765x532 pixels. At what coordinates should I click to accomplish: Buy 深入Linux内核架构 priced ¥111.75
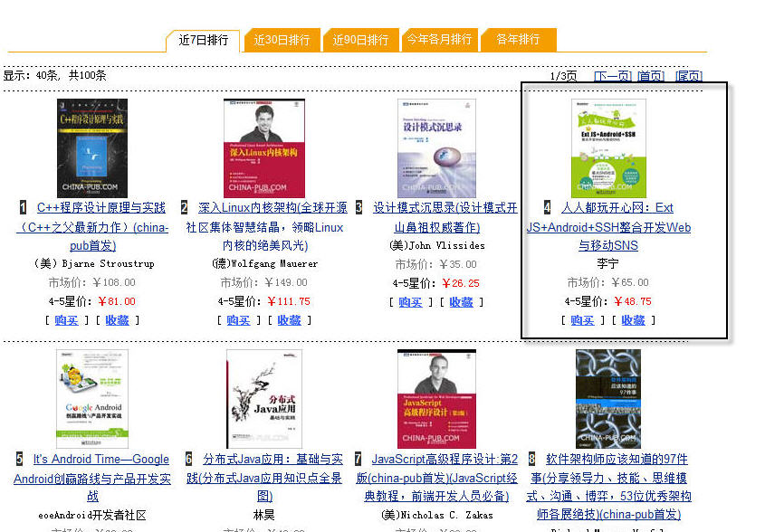click(238, 320)
